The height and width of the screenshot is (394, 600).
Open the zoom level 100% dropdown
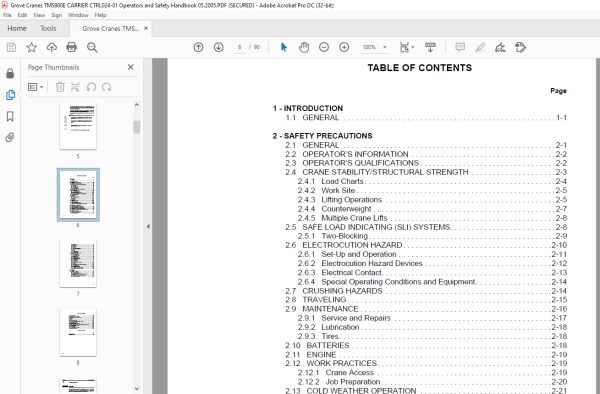pos(375,47)
